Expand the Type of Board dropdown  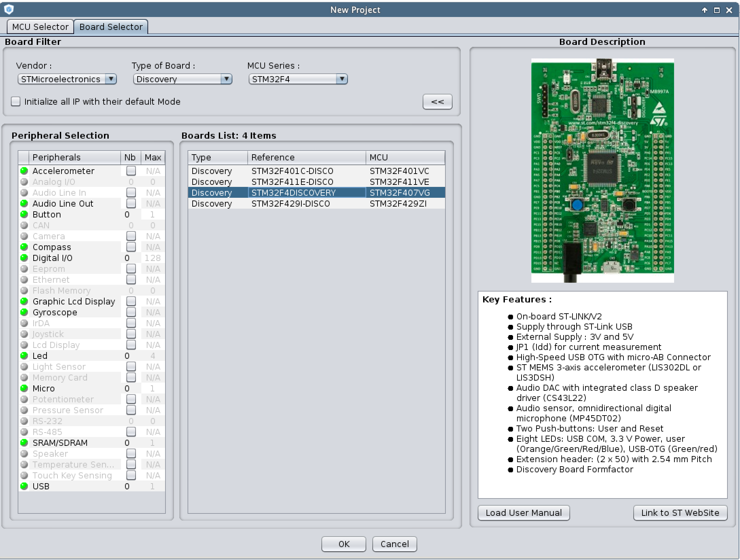click(182, 79)
